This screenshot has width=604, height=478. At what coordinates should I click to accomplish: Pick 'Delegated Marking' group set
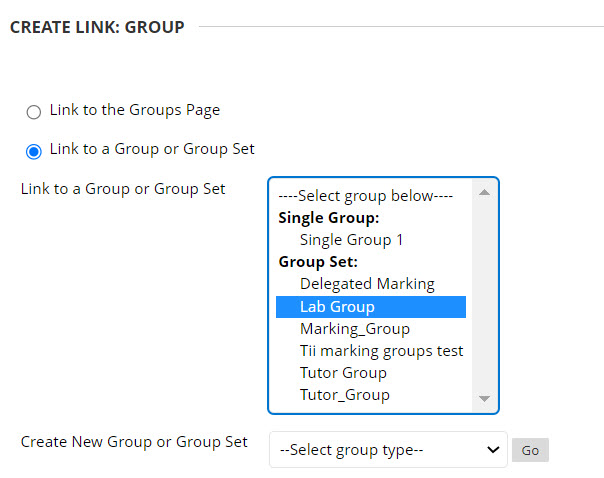(367, 284)
